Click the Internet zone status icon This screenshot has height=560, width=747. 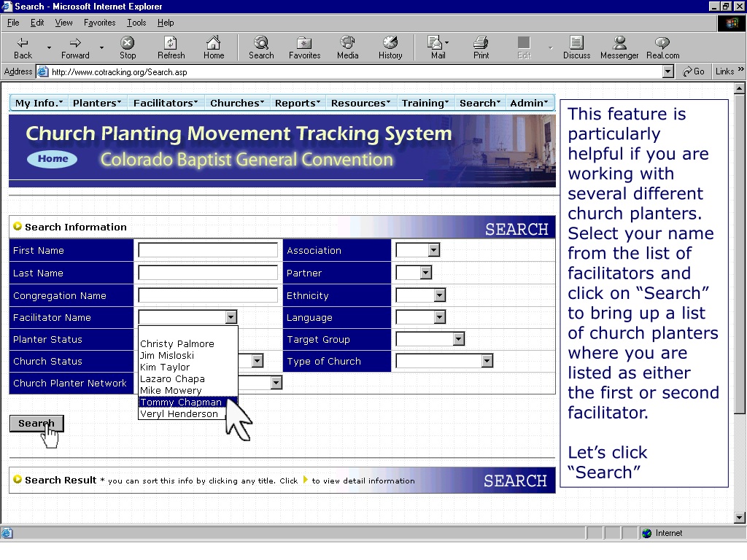coord(646,533)
